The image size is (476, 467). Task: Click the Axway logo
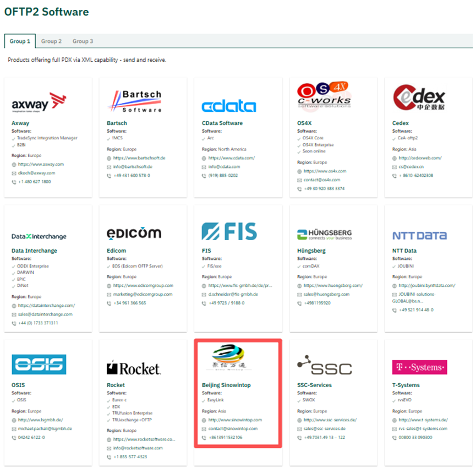[x=39, y=102]
